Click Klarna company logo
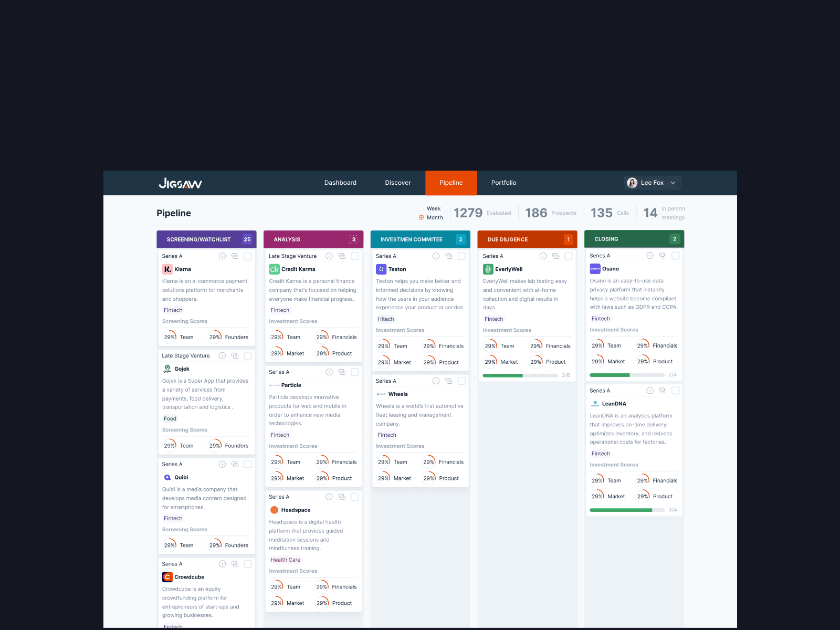The width and height of the screenshot is (840, 630). (x=167, y=269)
